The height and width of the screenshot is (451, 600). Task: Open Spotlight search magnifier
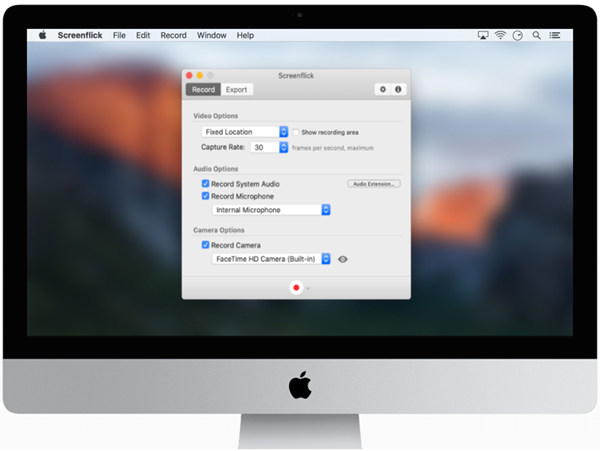pyautogui.click(x=536, y=35)
